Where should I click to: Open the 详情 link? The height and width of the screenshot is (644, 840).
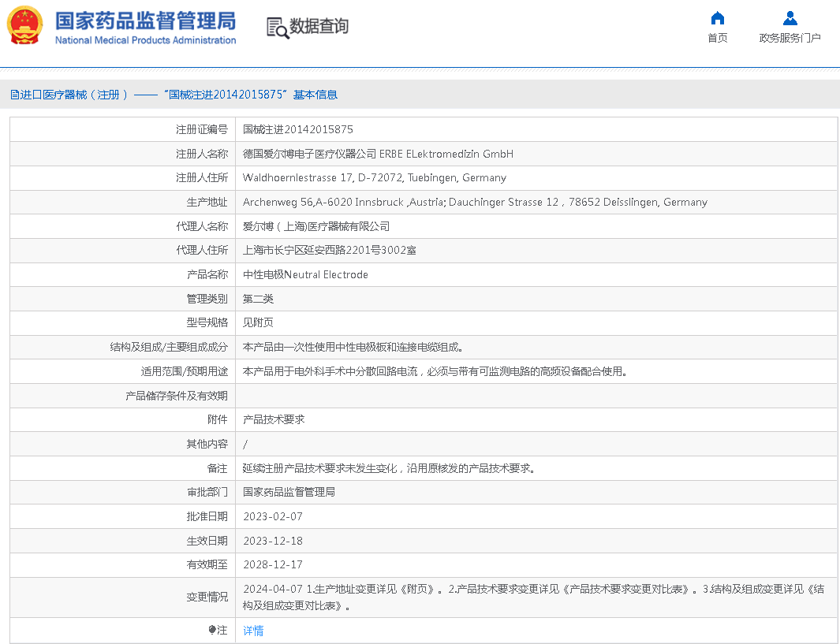pyautogui.click(x=253, y=631)
